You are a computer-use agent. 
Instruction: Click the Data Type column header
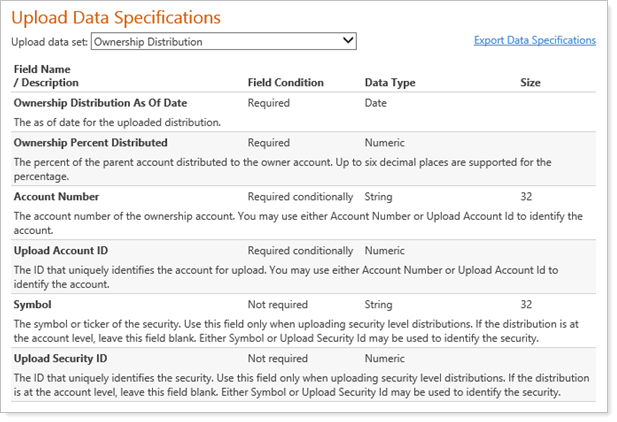click(x=390, y=83)
